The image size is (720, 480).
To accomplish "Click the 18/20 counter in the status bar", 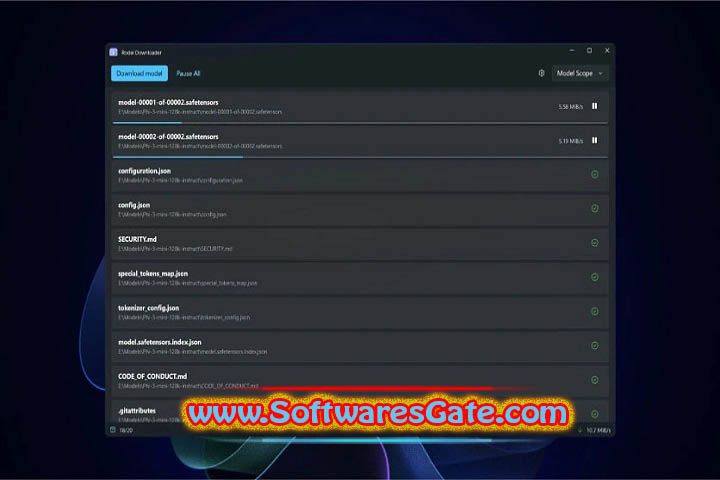I will (126, 430).
